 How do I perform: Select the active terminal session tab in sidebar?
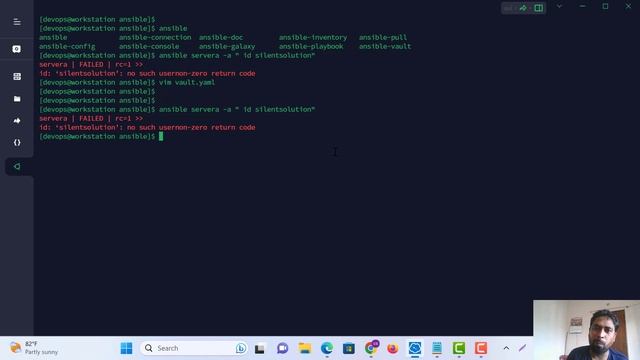(x=17, y=167)
